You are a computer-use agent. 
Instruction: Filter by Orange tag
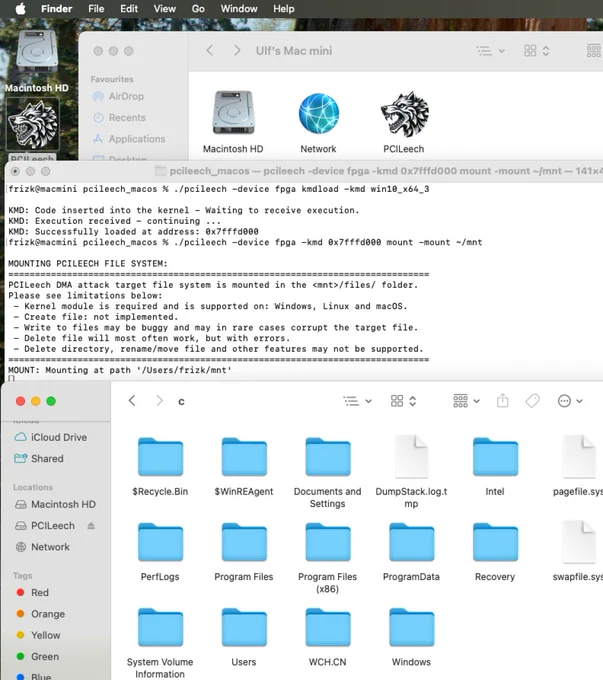point(41,614)
